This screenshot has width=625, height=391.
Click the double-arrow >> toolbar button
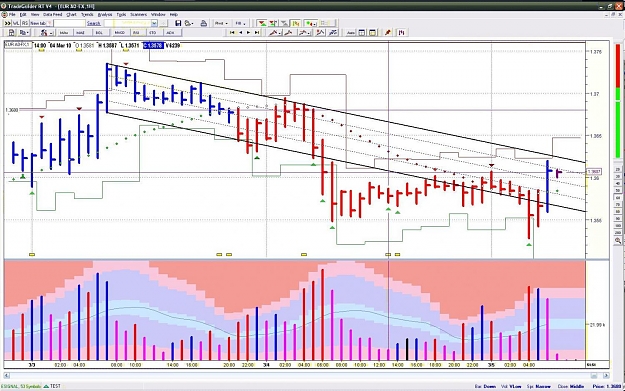(8, 23)
